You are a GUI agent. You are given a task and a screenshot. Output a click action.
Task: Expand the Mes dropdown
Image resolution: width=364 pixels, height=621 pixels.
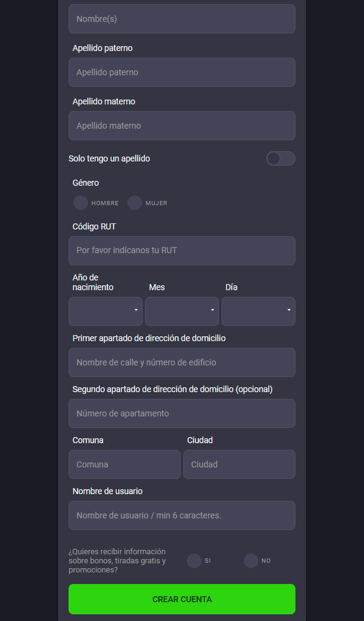pyautogui.click(x=182, y=311)
